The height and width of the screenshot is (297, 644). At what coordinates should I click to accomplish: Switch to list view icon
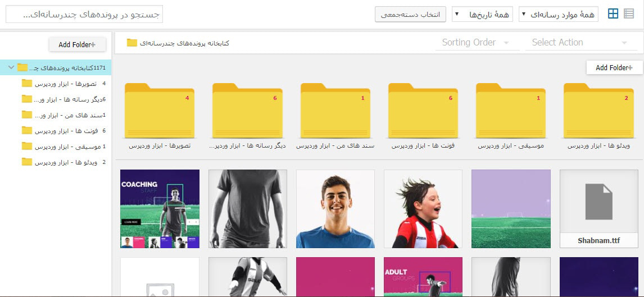click(x=629, y=14)
